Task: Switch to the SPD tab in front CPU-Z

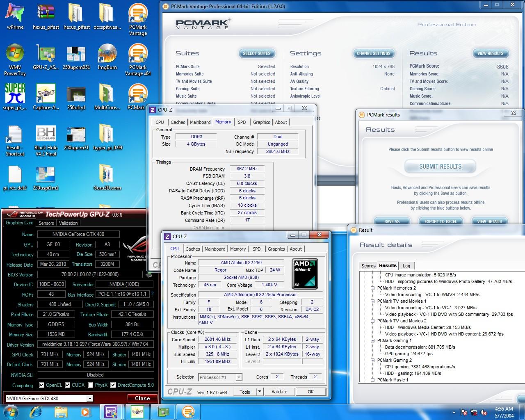Action: [x=257, y=249]
